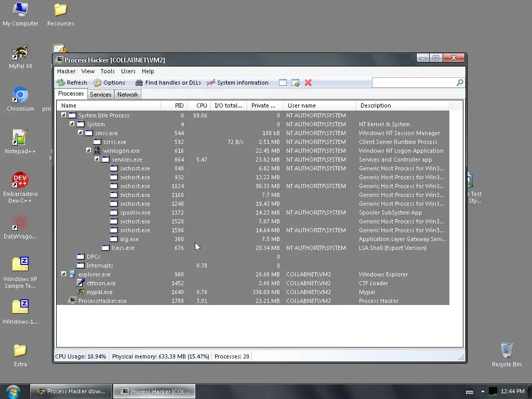Collapse the smss.exe tree node
This screenshot has width=532, height=399.
pyautogui.click(x=80, y=132)
